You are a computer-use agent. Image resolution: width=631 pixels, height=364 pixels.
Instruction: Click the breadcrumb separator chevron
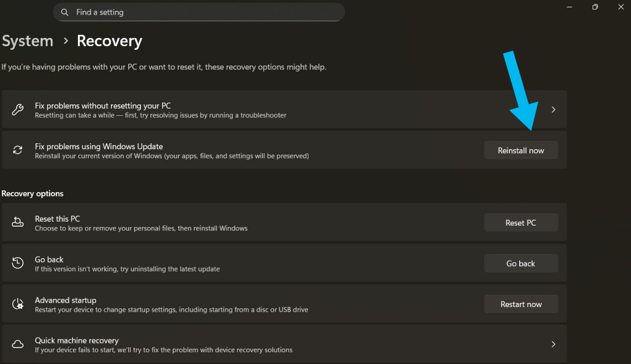pos(66,41)
